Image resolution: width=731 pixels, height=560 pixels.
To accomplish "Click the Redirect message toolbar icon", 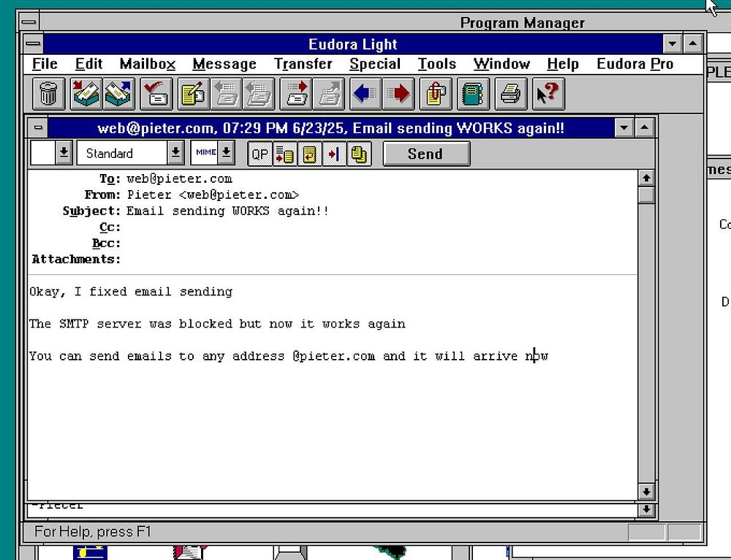I will pos(329,94).
